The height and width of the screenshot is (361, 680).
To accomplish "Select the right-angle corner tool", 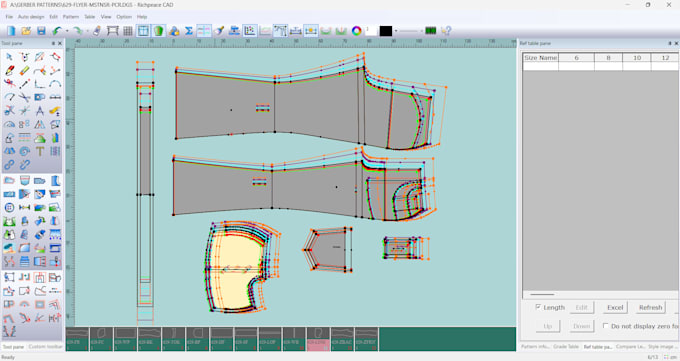I will [x=39, y=84].
